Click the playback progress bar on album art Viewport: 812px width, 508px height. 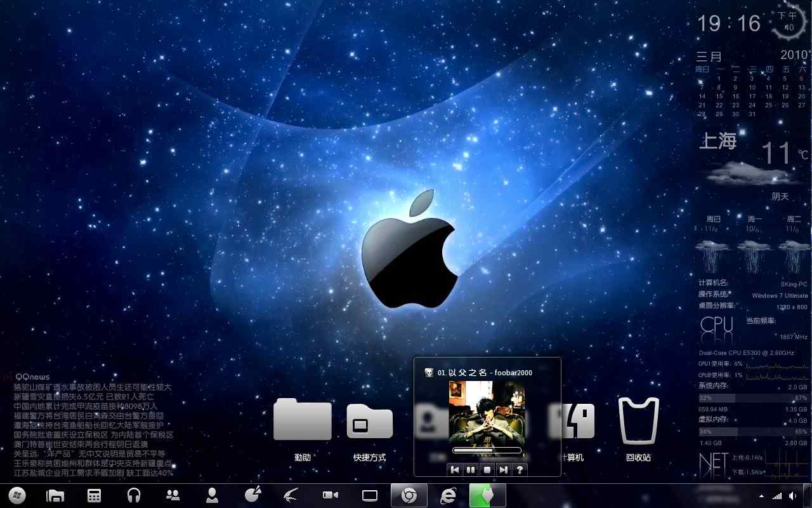[487, 450]
